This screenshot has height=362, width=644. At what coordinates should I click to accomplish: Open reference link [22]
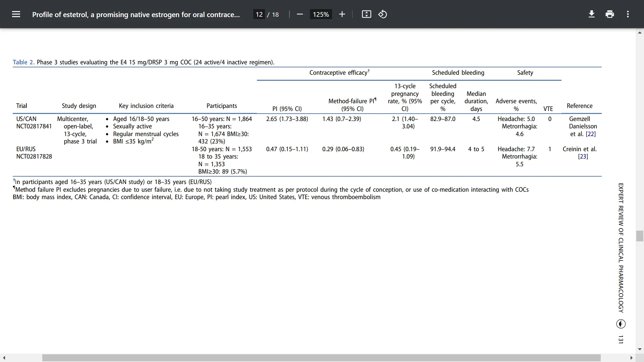591,134
